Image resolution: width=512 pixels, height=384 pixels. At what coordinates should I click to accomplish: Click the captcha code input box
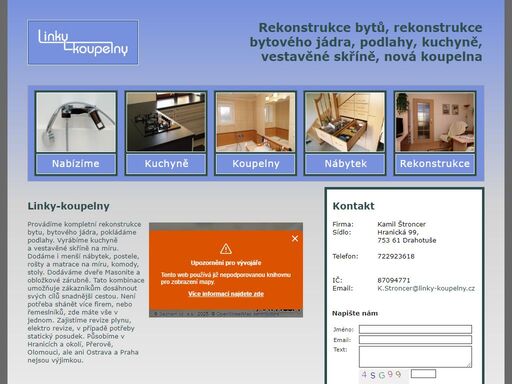[423, 374]
